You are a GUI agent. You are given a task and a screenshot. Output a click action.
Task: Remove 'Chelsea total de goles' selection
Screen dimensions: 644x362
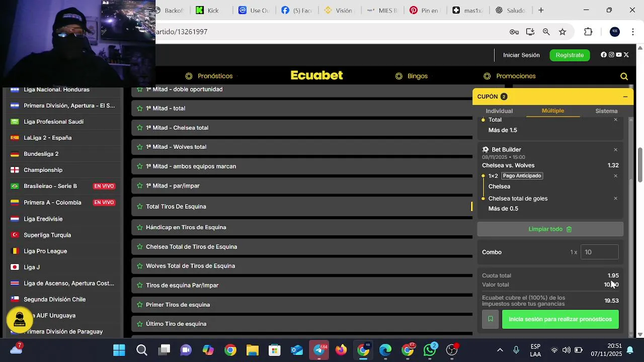point(615,199)
